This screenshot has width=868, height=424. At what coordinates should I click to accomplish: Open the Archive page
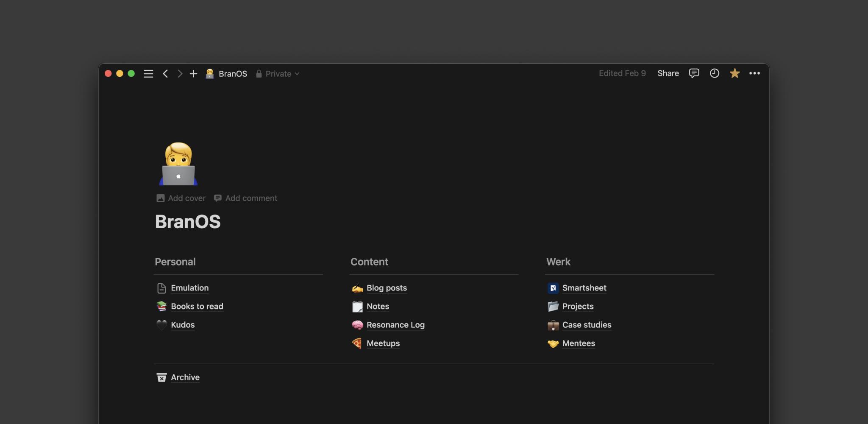[x=185, y=377]
